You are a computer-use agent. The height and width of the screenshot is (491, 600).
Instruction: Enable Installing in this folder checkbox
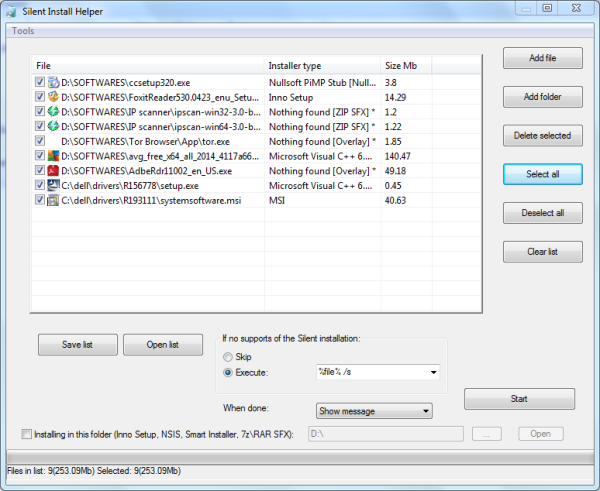pyautogui.click(x=26, y=434)
